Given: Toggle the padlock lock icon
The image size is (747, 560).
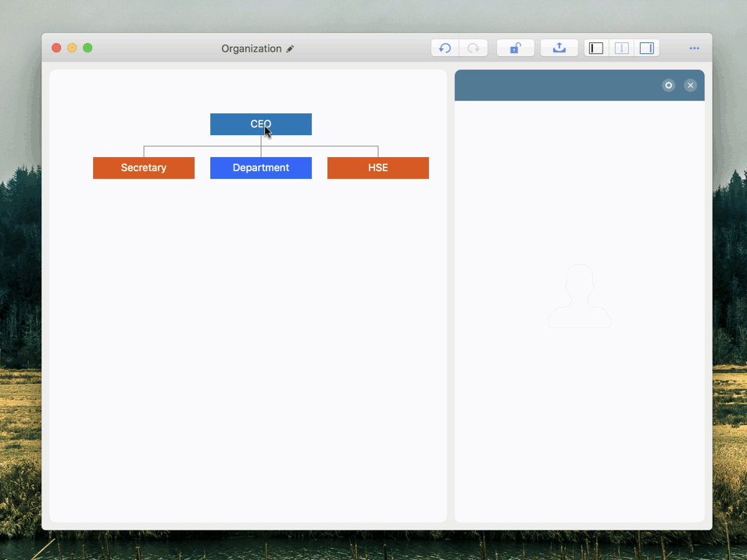Looking at the screenshot, I should (x=515, y=48).
